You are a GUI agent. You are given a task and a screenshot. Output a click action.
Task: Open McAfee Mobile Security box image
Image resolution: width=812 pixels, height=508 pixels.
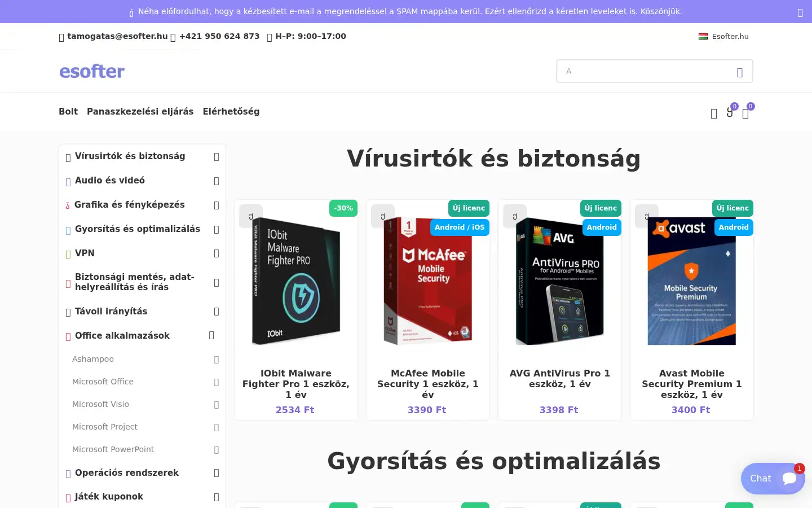428,281
